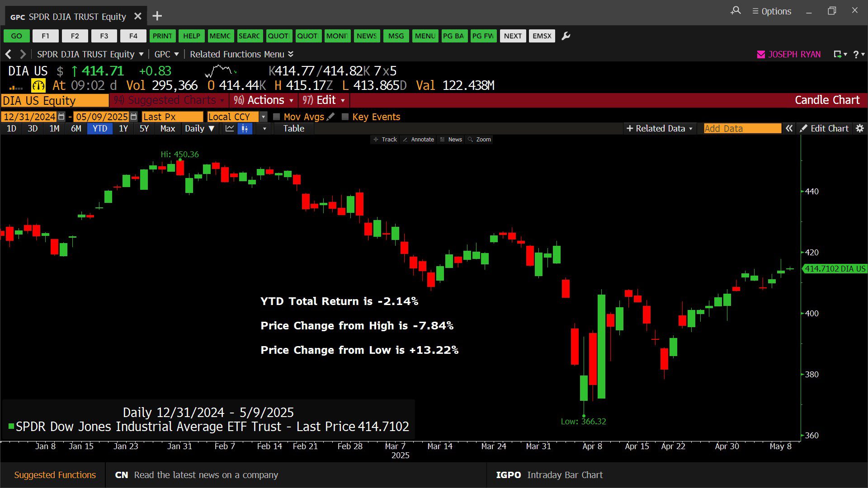
Task: Activate the chart Track mode
Action: 385,140
